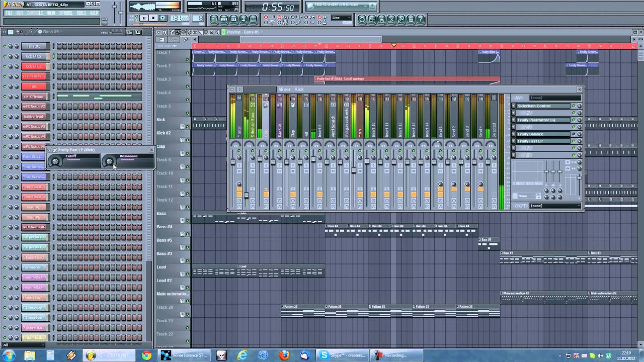Screen dimensions: 644x362
Task: Adjust the Resonance knob in Fruity Fast LP
Action: [109, 161]
